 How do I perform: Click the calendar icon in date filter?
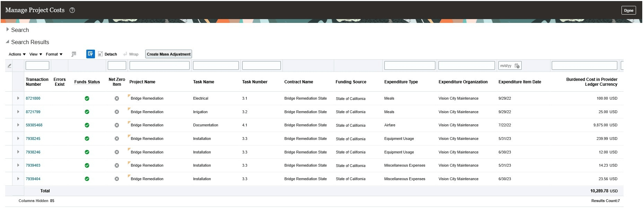(517, 66)
